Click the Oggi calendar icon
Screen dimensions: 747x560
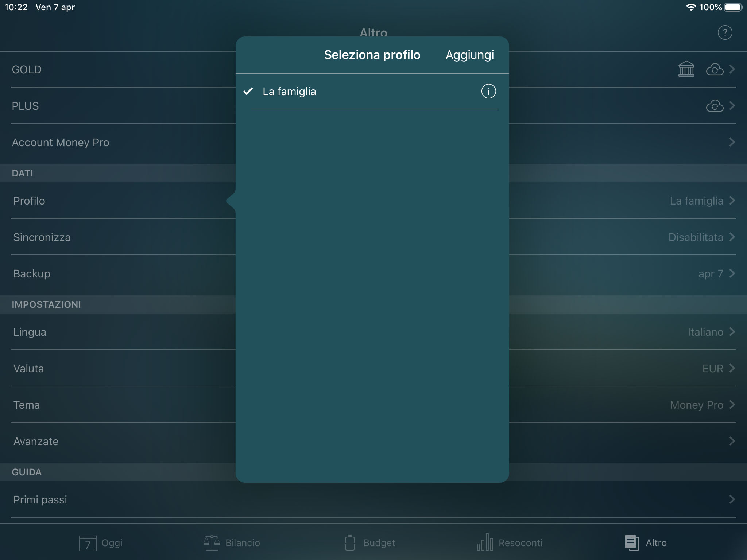(x=87, y=542)
